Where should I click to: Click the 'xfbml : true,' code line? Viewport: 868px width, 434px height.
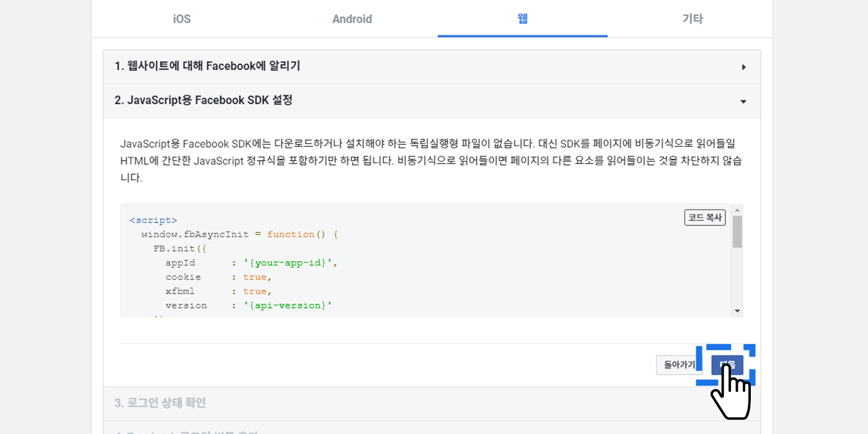coord(219,291)
